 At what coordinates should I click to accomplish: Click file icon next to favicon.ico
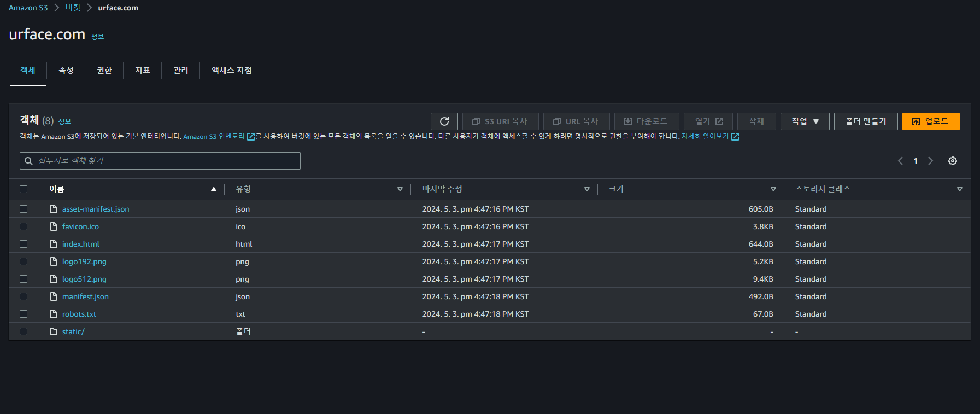(x=54, y=226)
